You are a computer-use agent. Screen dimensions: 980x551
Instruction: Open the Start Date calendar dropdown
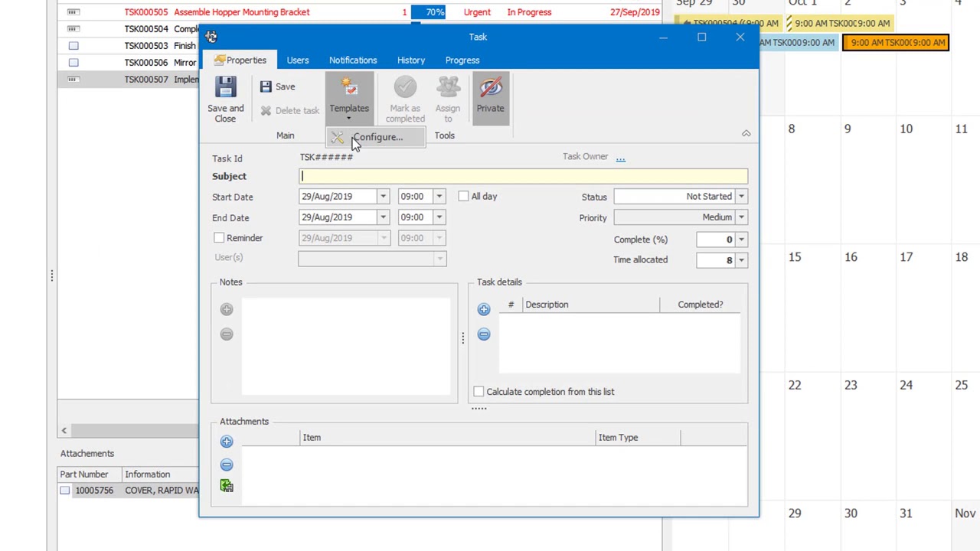click(383, 197)
